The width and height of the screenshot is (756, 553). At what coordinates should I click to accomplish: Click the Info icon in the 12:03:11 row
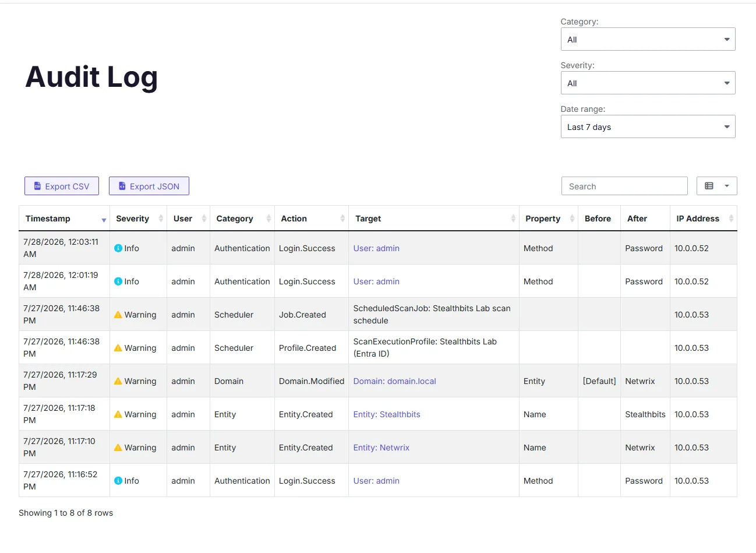coord(118,248)
